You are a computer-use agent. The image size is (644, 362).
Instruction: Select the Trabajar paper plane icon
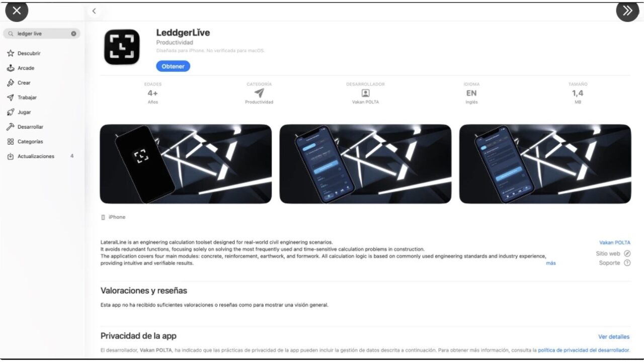tap(11, 98)
